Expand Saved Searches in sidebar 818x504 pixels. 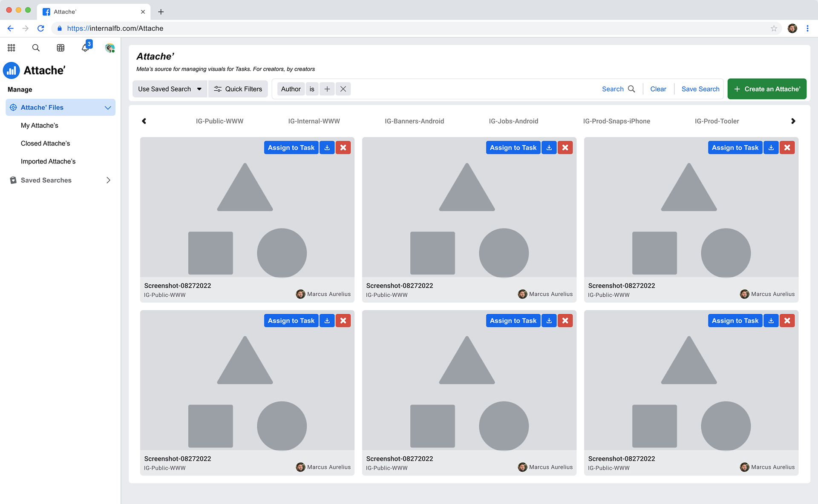click(108, 180)
